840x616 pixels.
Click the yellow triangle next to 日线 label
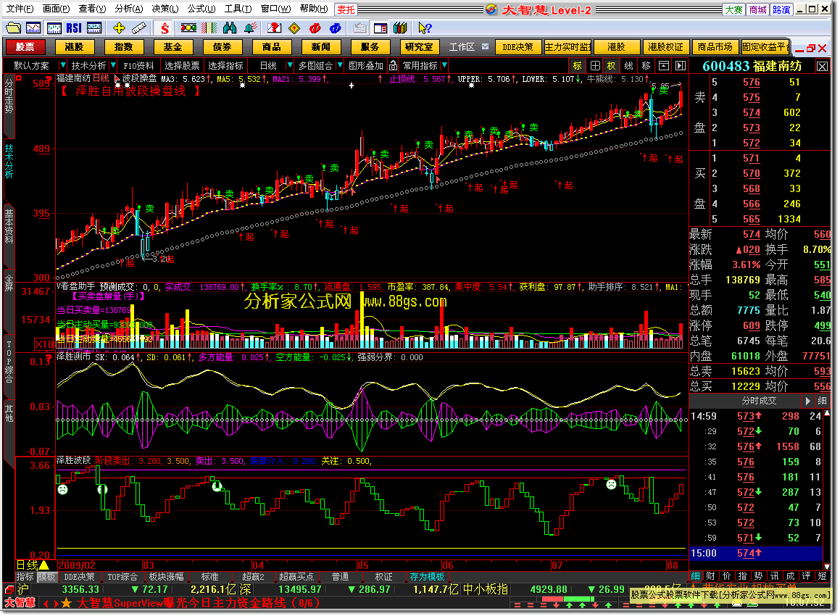pos(44,565)
